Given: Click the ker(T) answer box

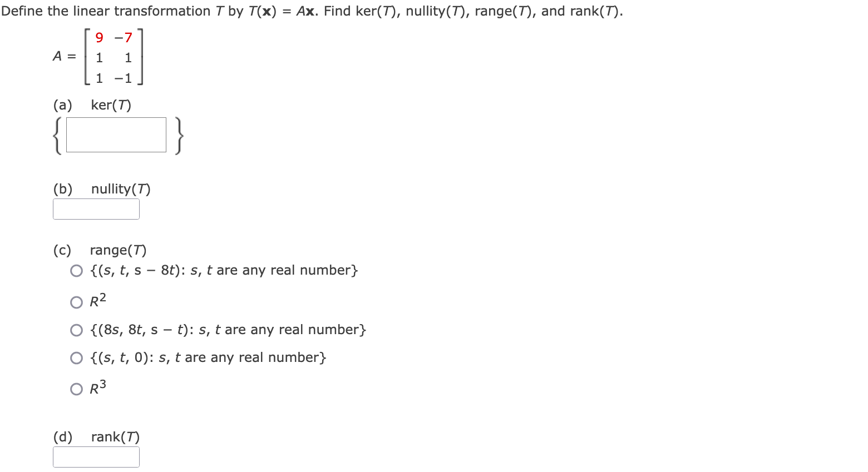Looking at the screenshot, I should 116,135.
